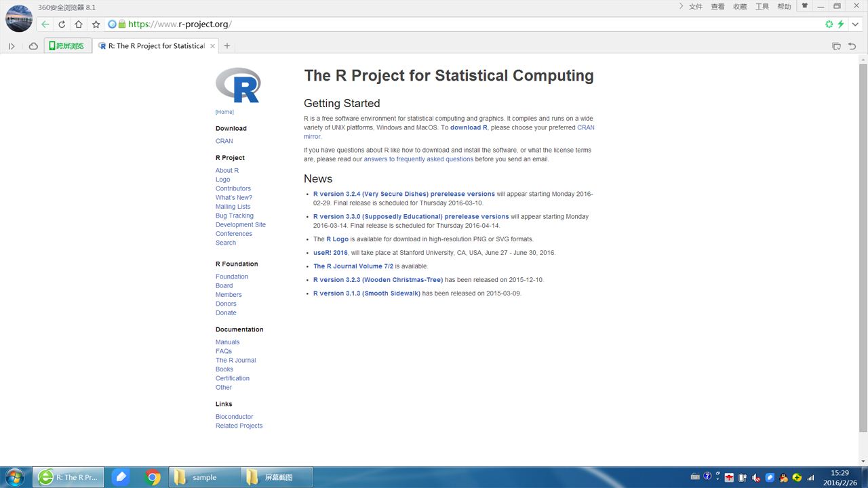
Task: Open the Bioconductor link
Action: coord(234,417)
